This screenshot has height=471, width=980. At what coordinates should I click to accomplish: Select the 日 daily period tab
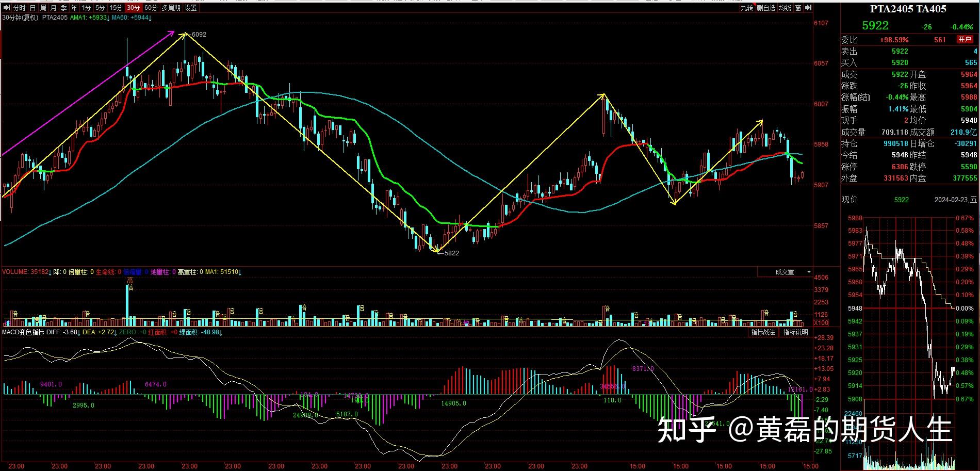pos(32,8)
